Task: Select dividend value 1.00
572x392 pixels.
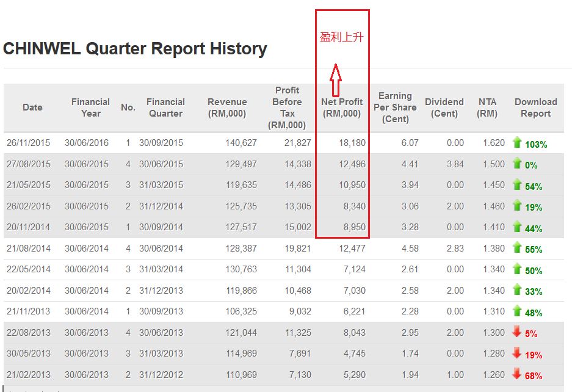Action: pyautogui.click(x=455, y=374)
